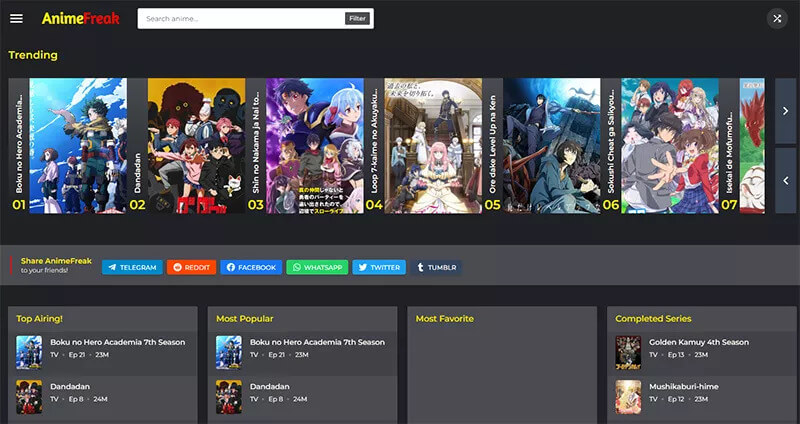This screenshot has width=800, height=424.
Task: Click Boku no Hero Academia thumbnail in Most Popular
Action: tap(229, 352)
